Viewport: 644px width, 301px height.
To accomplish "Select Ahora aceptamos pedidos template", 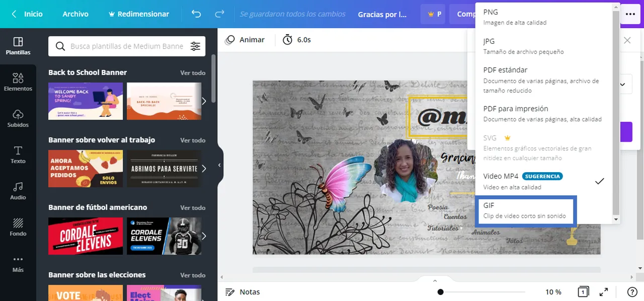I will coord(86,169).
